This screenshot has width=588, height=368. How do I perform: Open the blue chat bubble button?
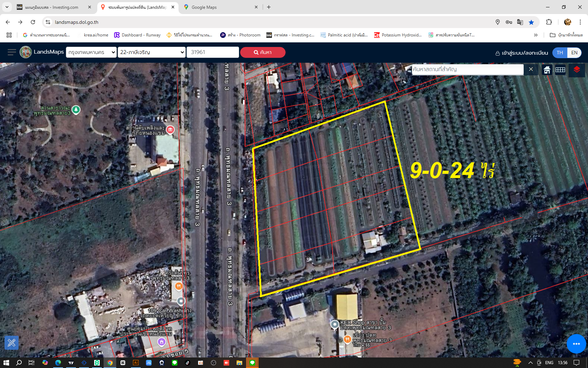(576, 344)
